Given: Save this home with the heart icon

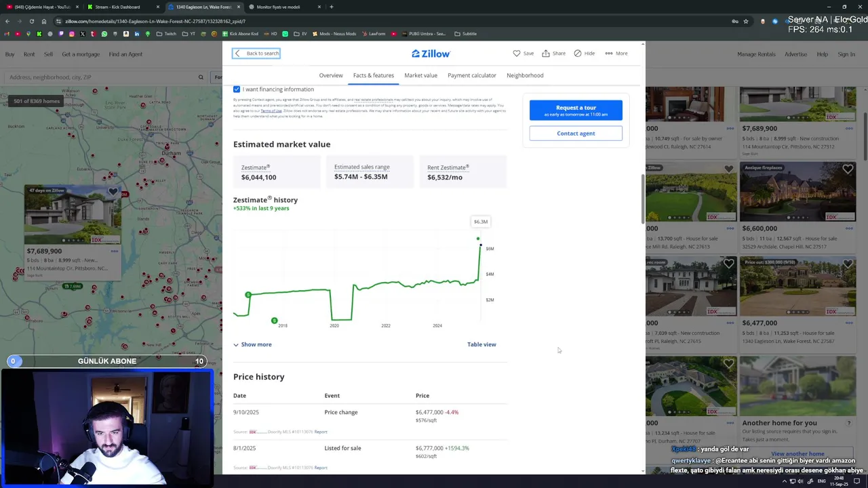Looking at the screenshot, I should pos(523,54).
